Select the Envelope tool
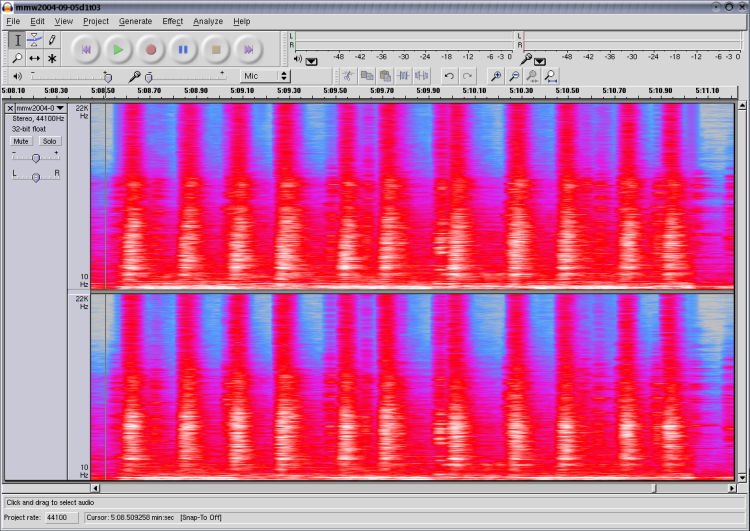The width and height of the screenshot is (750, 531). click(x=34, y=40)
